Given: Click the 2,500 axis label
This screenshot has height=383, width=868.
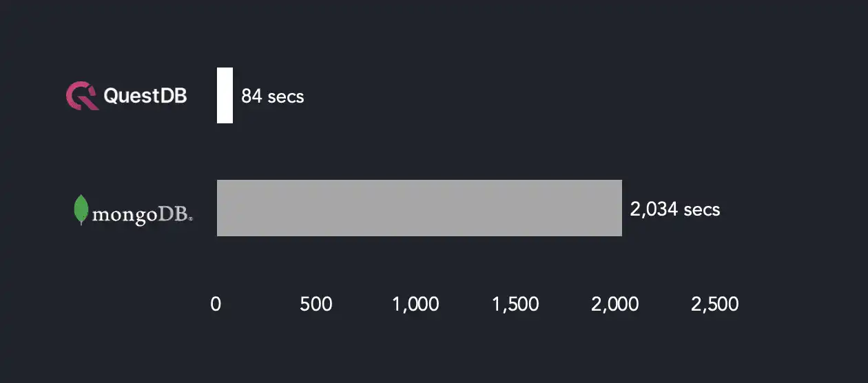Looking at the screenshot, I should [715, 304].
